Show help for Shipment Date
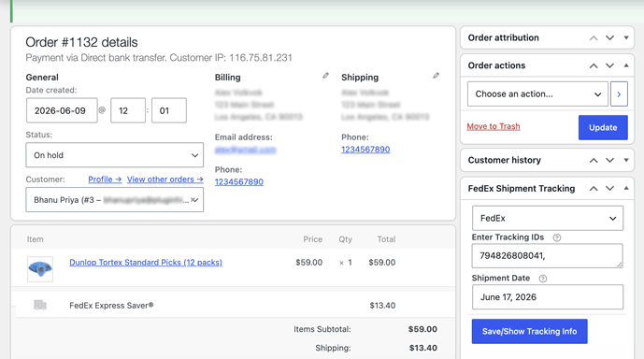 [542, 279]
